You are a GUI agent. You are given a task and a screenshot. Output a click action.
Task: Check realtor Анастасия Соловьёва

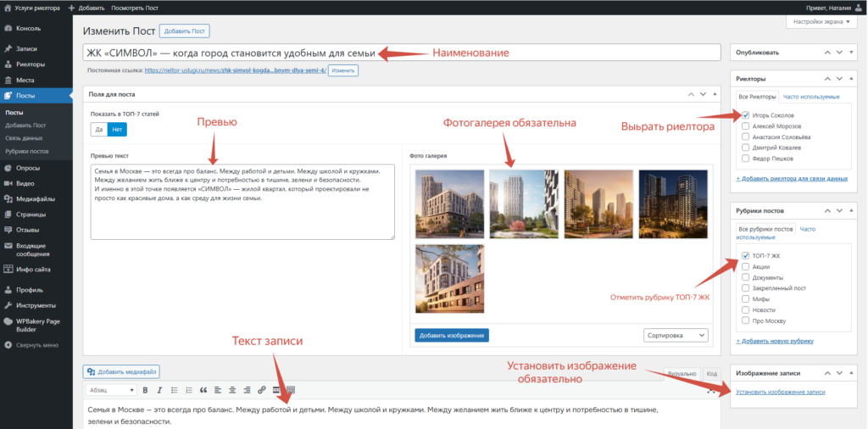[746, 136]
